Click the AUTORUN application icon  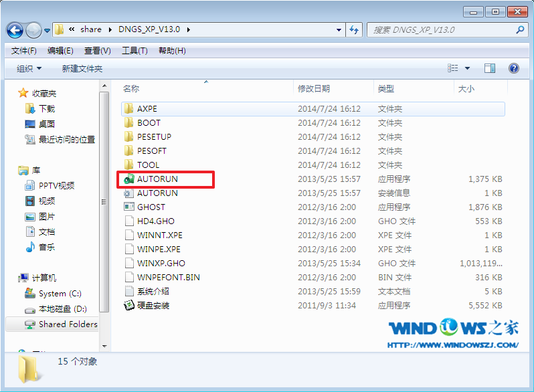pyautogui.click(x=129, y=179)
